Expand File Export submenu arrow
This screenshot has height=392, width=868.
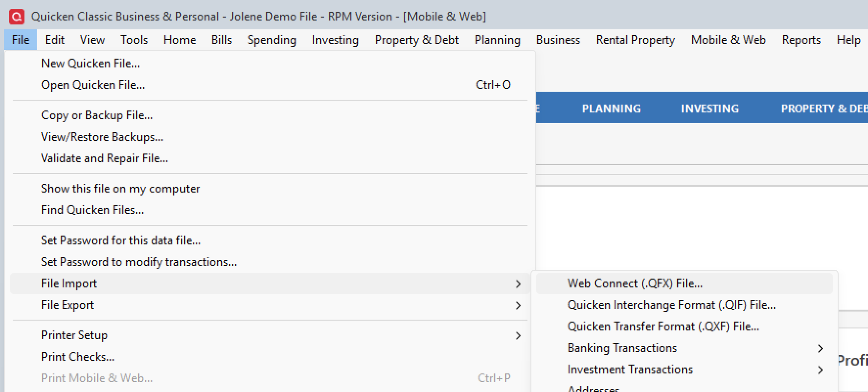(518, 305)
